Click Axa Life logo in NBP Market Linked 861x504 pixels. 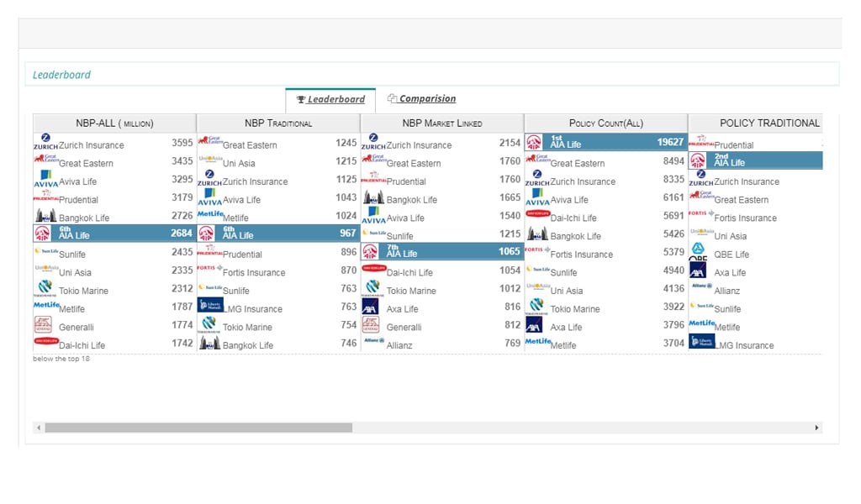point(370,307)
